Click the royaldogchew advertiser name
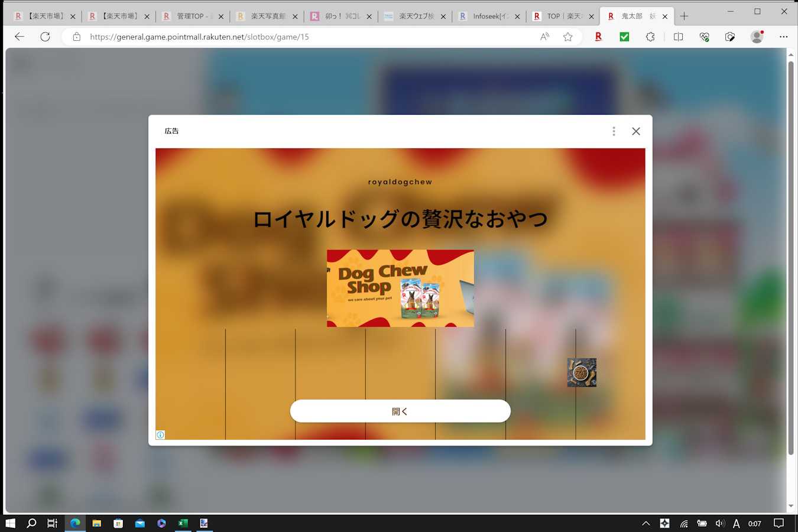Image resolution: width=798 pixels, height=532 pixels. tap(400, 182)
